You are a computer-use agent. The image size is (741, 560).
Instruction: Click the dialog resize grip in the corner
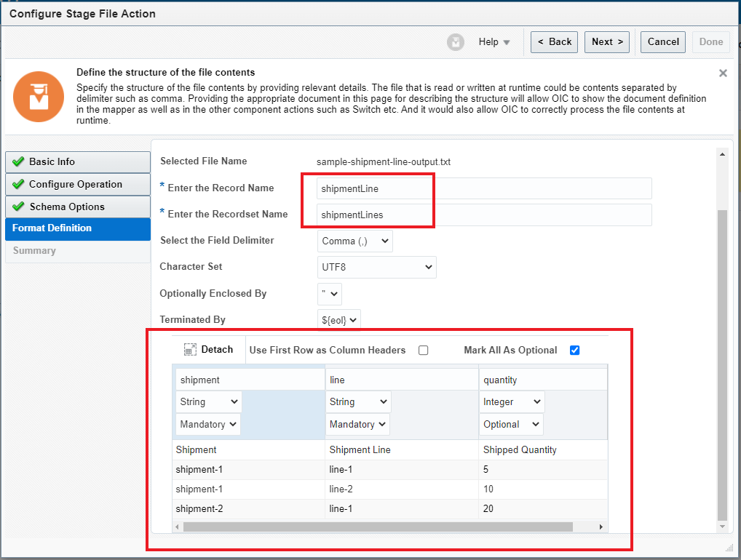click(729, 548)
